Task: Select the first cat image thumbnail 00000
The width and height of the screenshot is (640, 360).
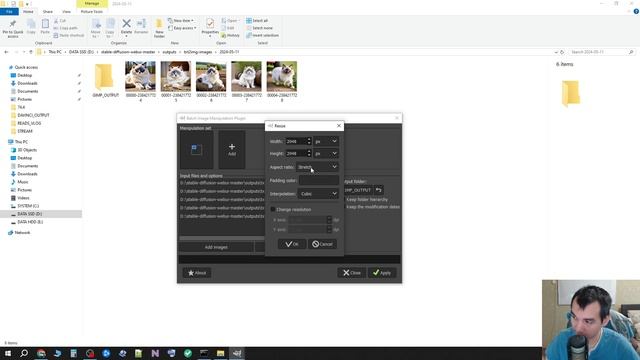Action: [140, 81]
